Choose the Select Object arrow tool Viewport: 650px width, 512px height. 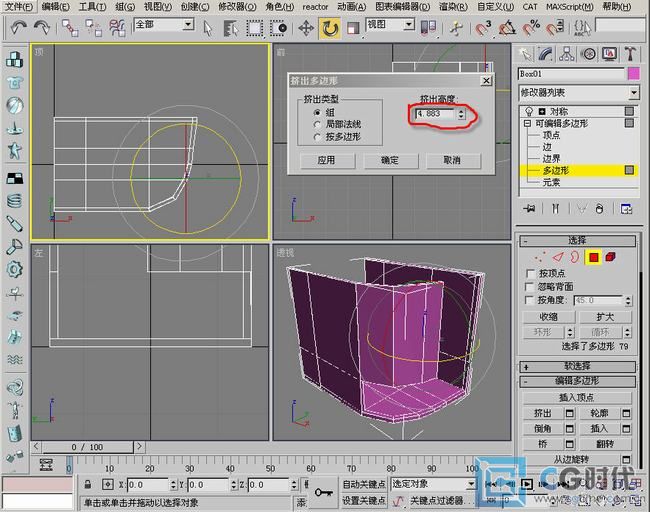click(208, 28)
